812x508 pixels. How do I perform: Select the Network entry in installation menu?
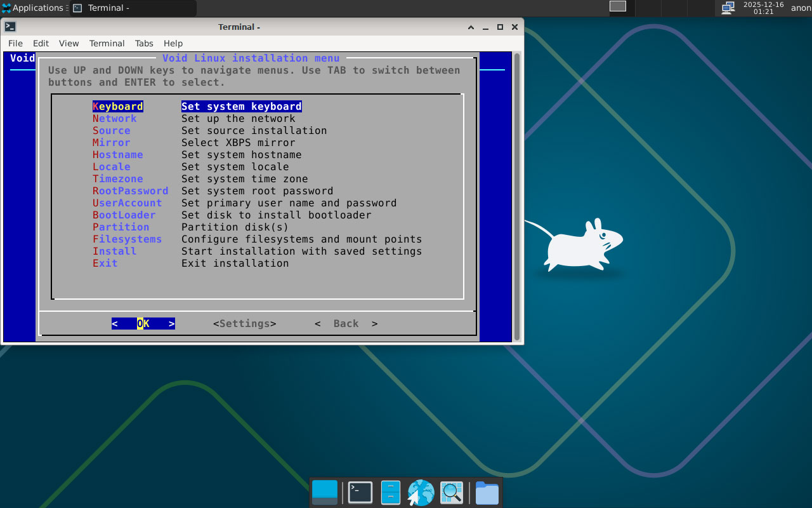coord(115,119)
